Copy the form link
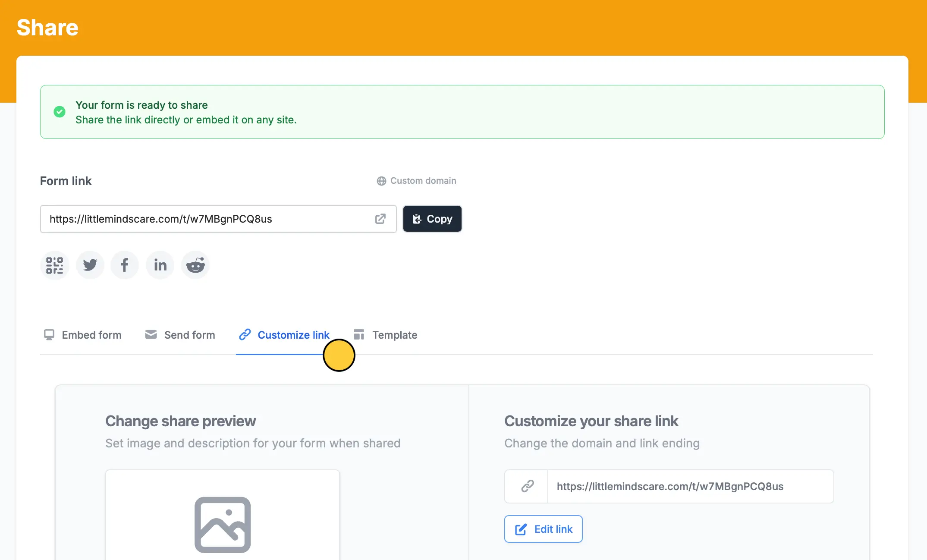The width and height of the screenshot is (927, 560). [432, 219]
